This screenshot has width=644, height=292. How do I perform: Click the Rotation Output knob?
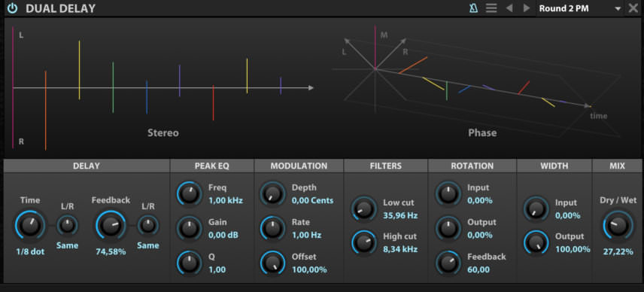coord(448,228)
